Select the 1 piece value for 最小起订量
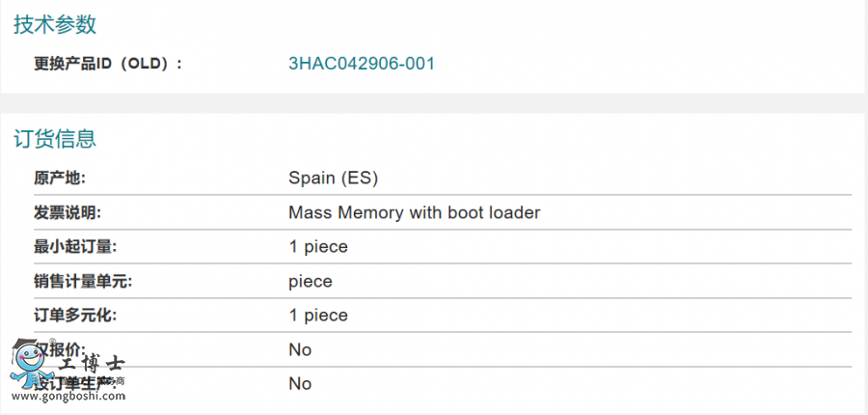 [318, 247]
